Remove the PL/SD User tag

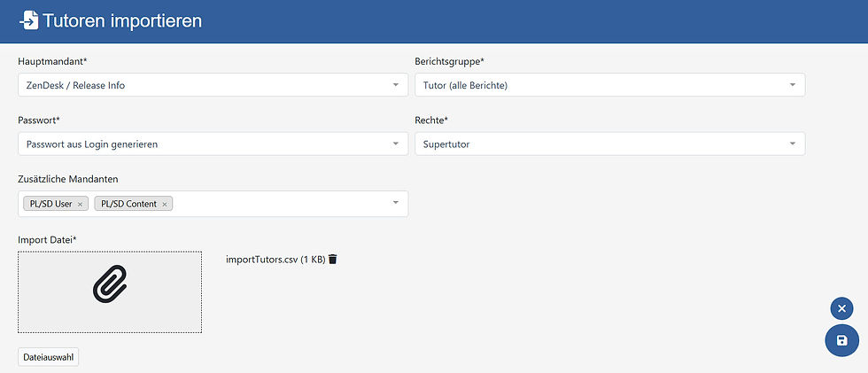(80, 204)
